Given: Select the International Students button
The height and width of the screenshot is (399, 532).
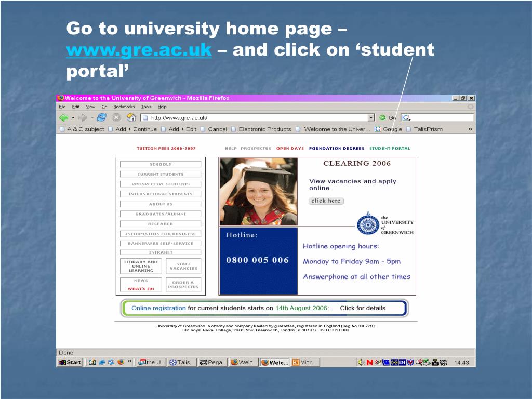Looking at the screenshot, I should point(161,194).
